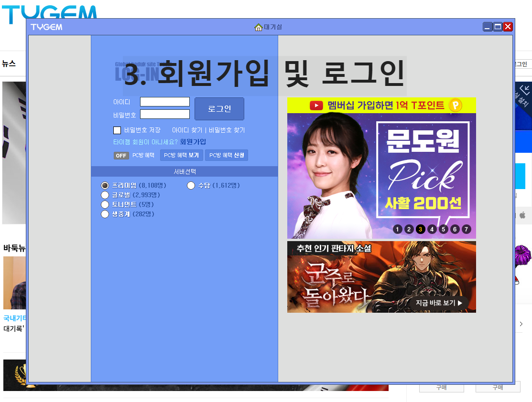Click the PC방 혜택 보기 button
Viewport: 532px width, 402px height.
tap(182, 155)
